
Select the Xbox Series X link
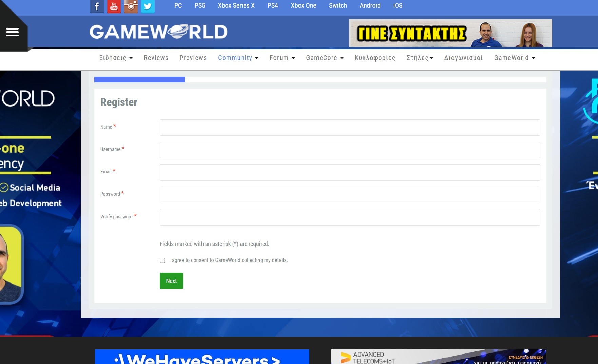(236, 6)
